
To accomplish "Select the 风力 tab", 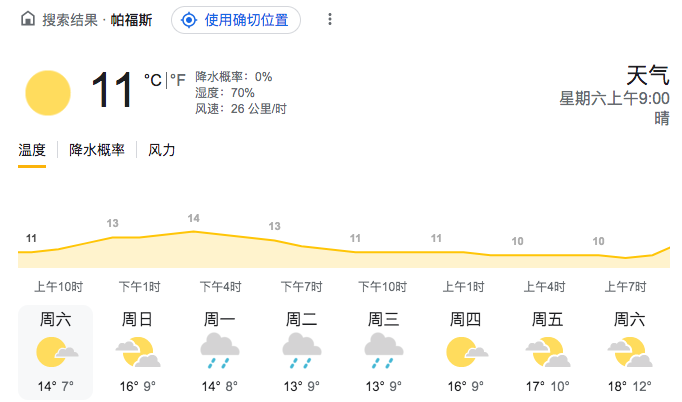I will pos(162,150).
